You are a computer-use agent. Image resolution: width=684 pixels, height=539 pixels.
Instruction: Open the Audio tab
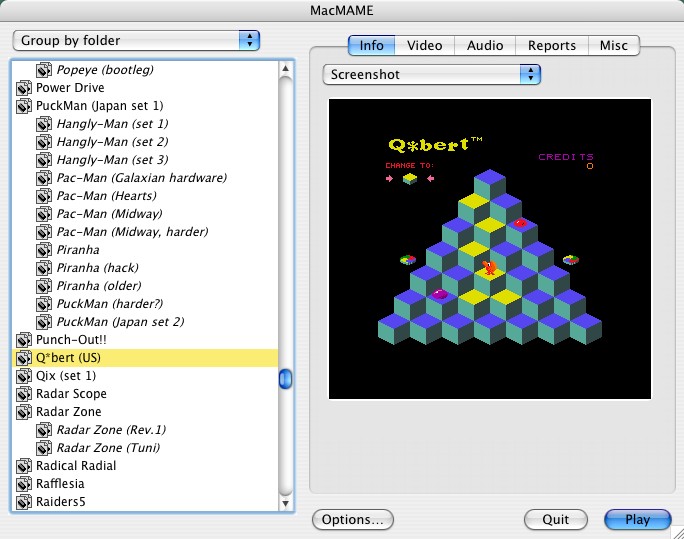[x=485, y=45]
